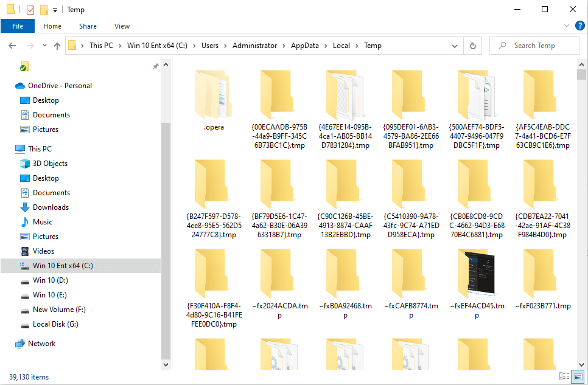
Task: Click the Search Temp input field
Action: click(x=534, y=46)
